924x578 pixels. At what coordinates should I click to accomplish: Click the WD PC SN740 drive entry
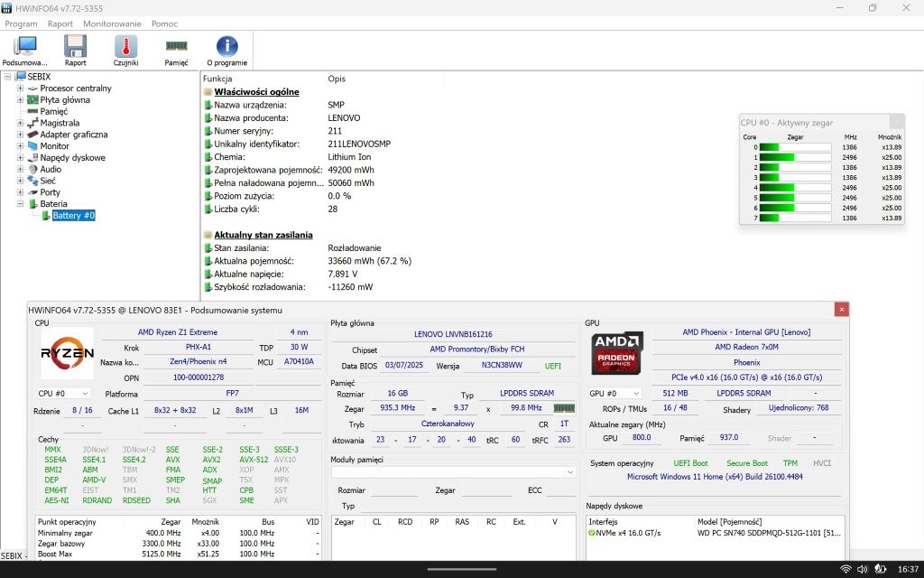click(x=769, y=533)
